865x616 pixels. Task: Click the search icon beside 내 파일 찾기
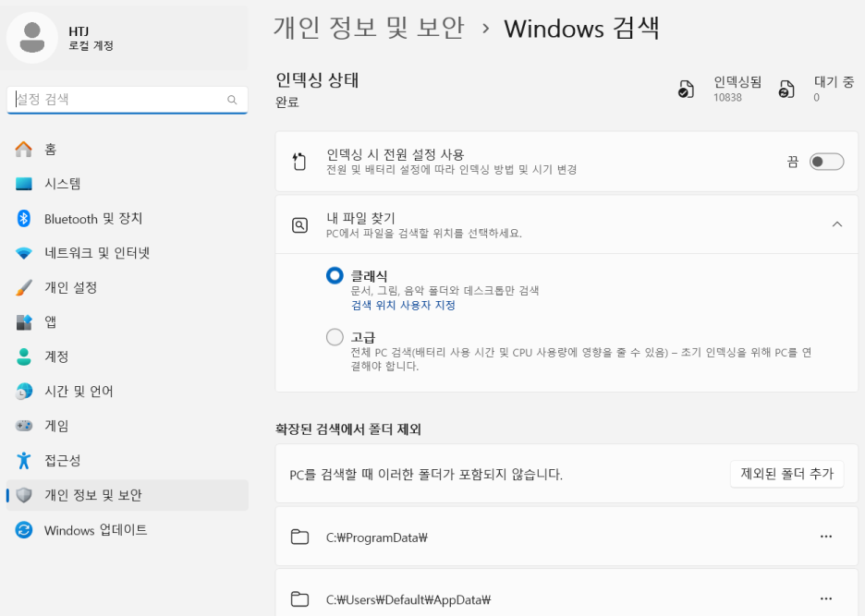click(x=299, y=225)
